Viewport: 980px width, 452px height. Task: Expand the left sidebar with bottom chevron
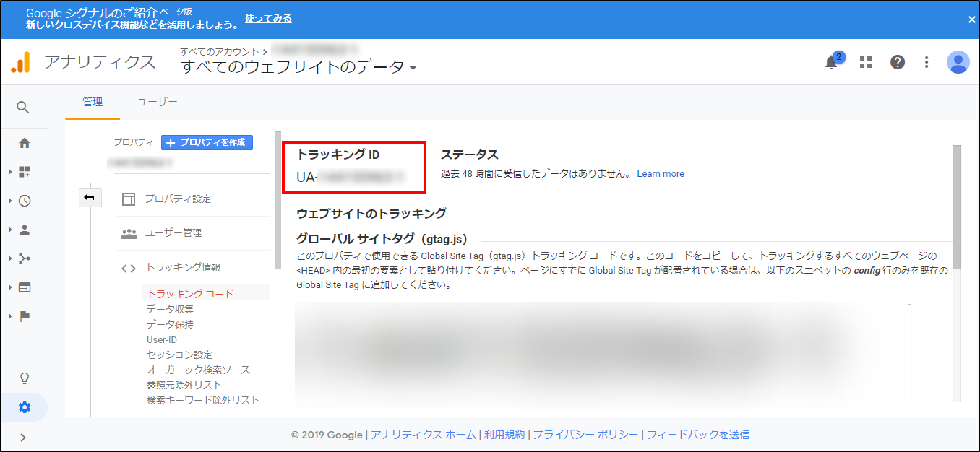pos(23,437)
